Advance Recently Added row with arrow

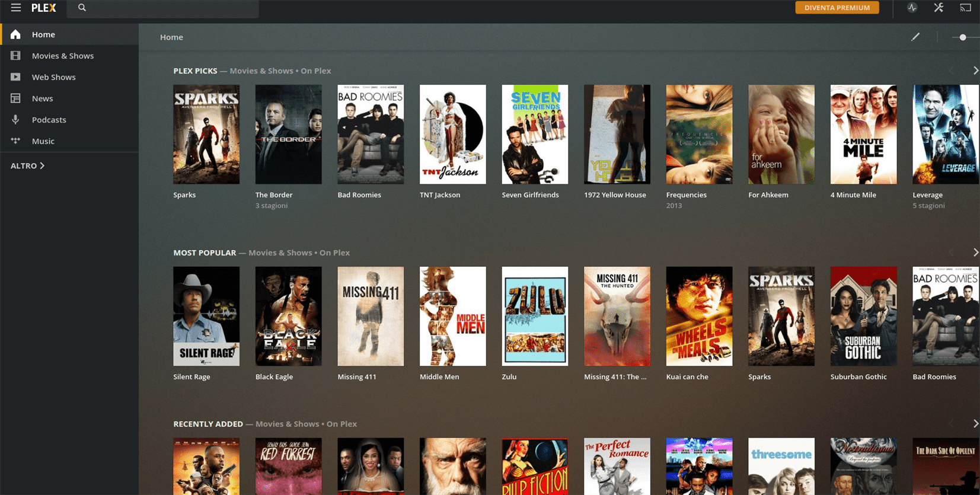click(x=975, y=424)
